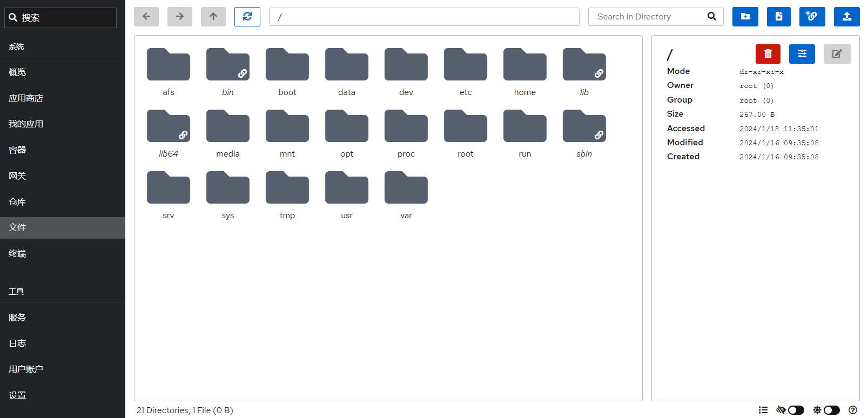Go up one directory level

213,17
